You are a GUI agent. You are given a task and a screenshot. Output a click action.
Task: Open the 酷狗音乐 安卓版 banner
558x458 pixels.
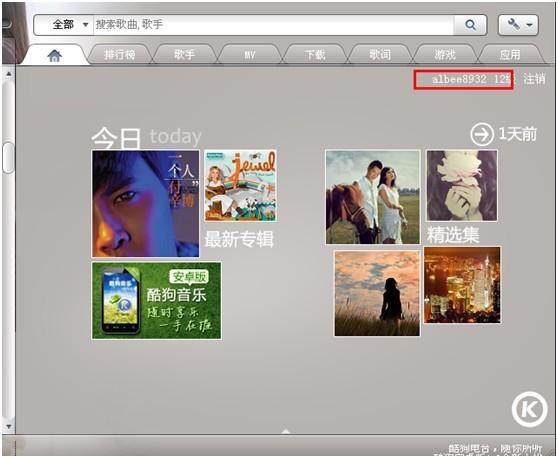157,301
